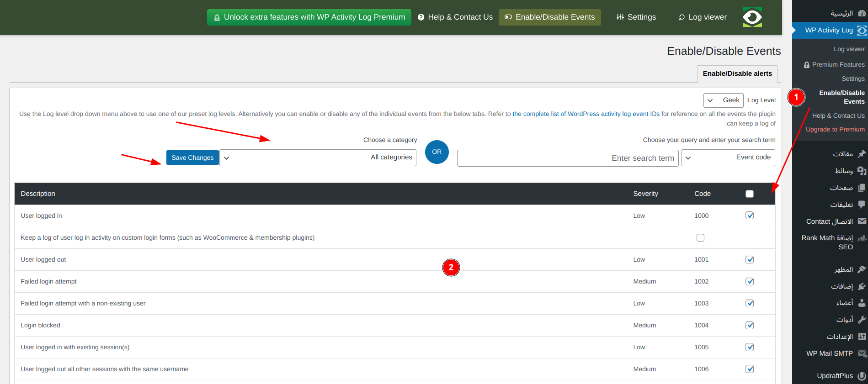
Task: Open the Event code query dropdown
Action: (728, 158)
